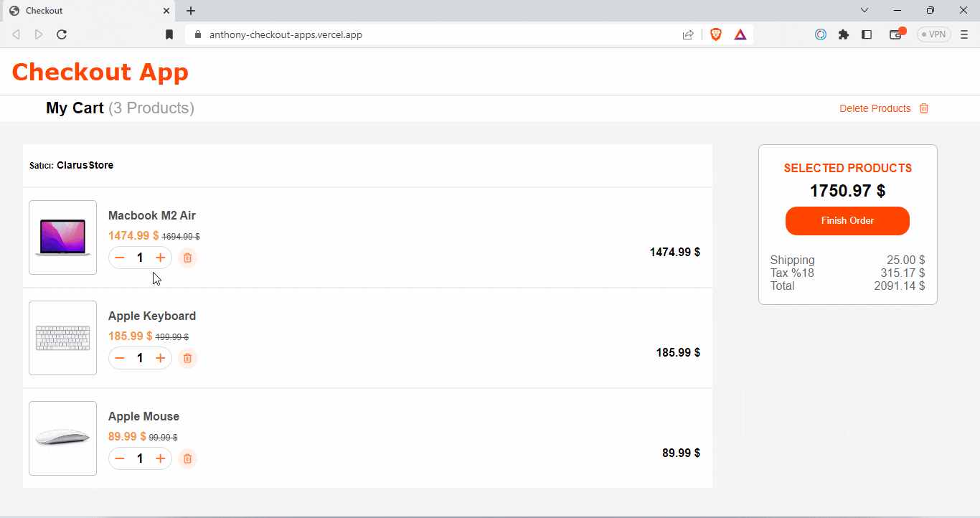This screenshot has height=518, width=980.
Task: Click struck-through price 1694.99 $
Action: [181, 236]
